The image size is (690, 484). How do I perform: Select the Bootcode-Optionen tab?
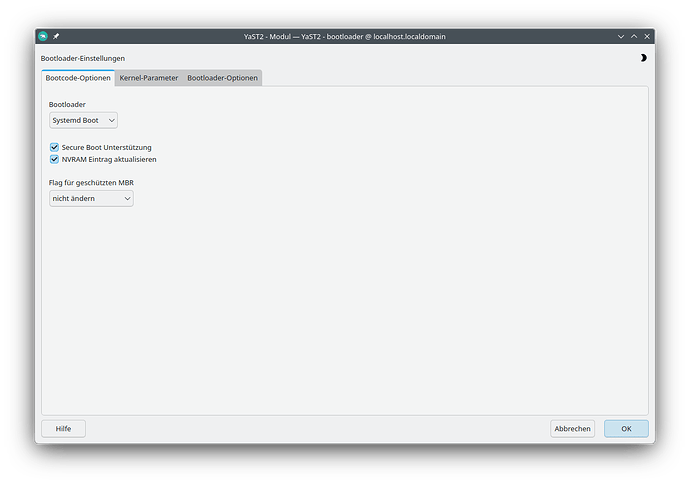[78, 78]
